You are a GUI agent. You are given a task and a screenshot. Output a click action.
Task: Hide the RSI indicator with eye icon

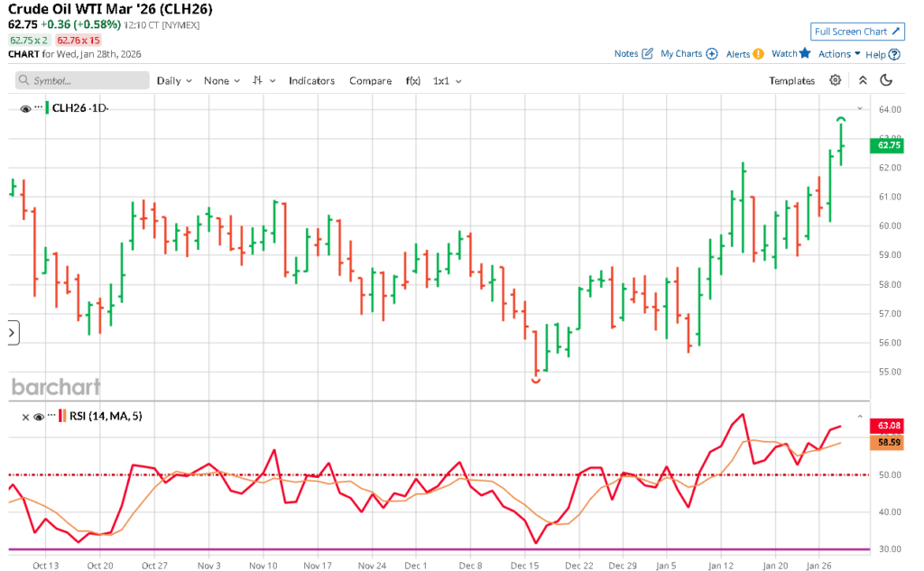coord(38,417)
